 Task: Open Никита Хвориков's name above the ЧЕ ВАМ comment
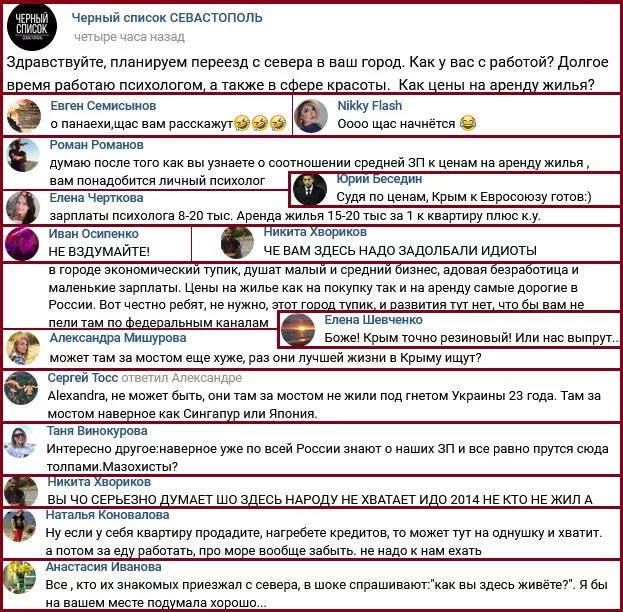click(x=315, y=232)
